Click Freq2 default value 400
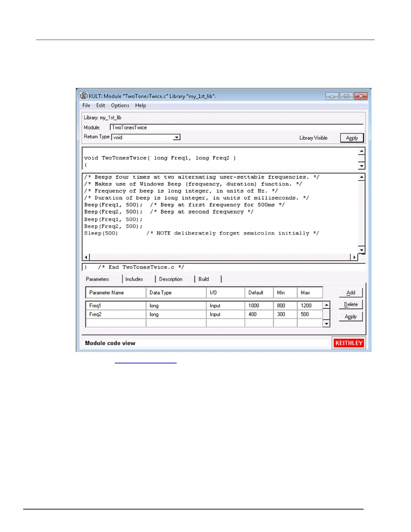Screen dimensions: 411x532 (x=259, y=314)
